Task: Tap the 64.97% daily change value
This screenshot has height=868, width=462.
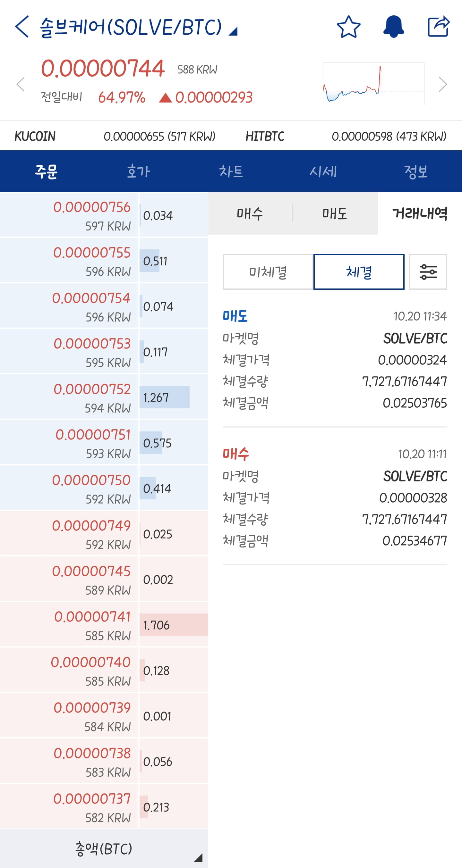Action: (122, 97)
